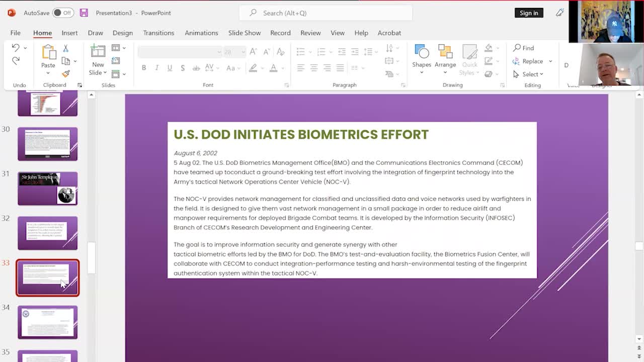Insert a New Slide icon
The height and width of the screenshot is (362, 644).
(x=98, y=51)
